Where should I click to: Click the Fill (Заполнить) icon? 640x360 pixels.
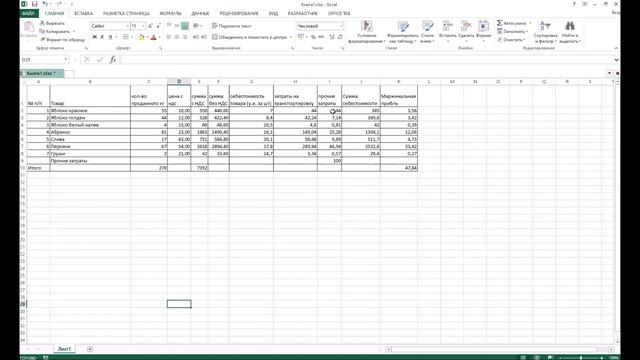tap(499, 31)
